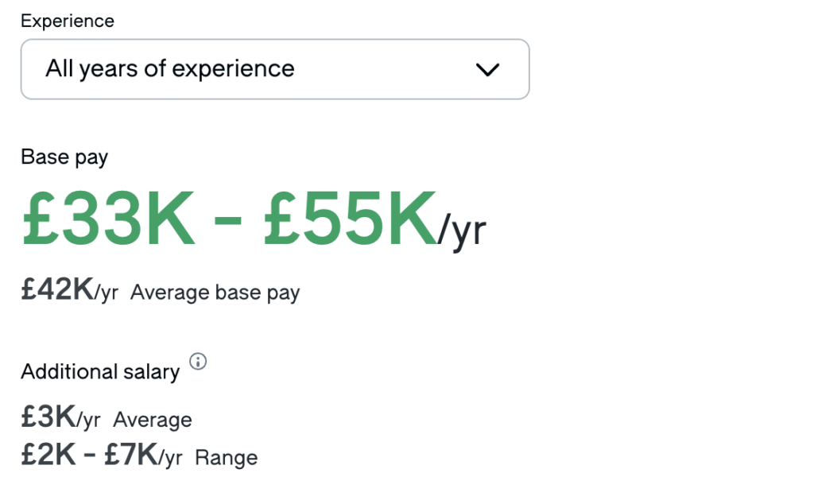The image size is (814, 504).
Task: Click the £2K - £7K/yr additional range value
Action: (102, 456)
